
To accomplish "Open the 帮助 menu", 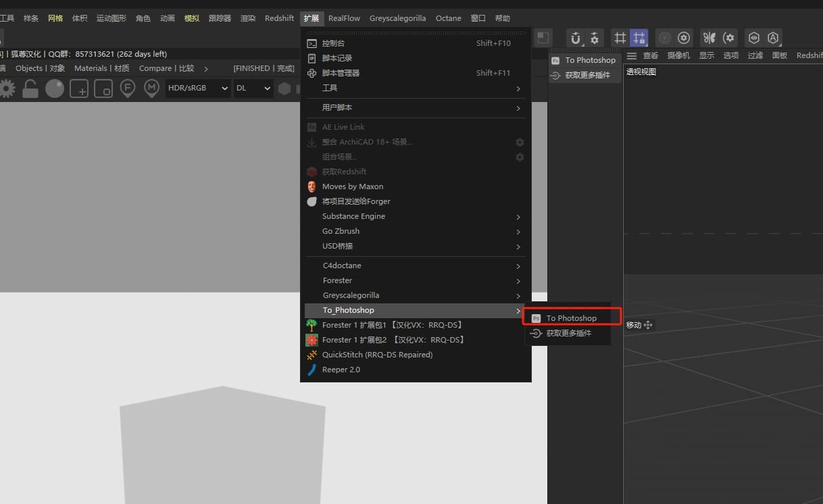I will (x=503, y=18).
